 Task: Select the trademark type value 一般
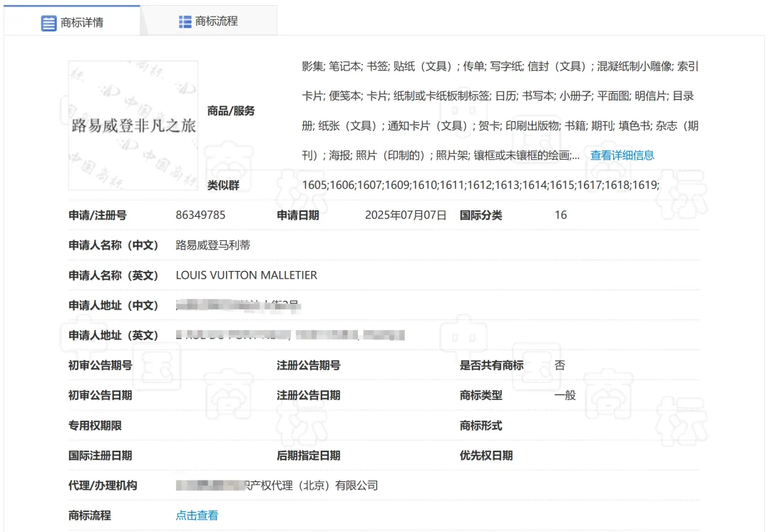(x=565, y=396)
